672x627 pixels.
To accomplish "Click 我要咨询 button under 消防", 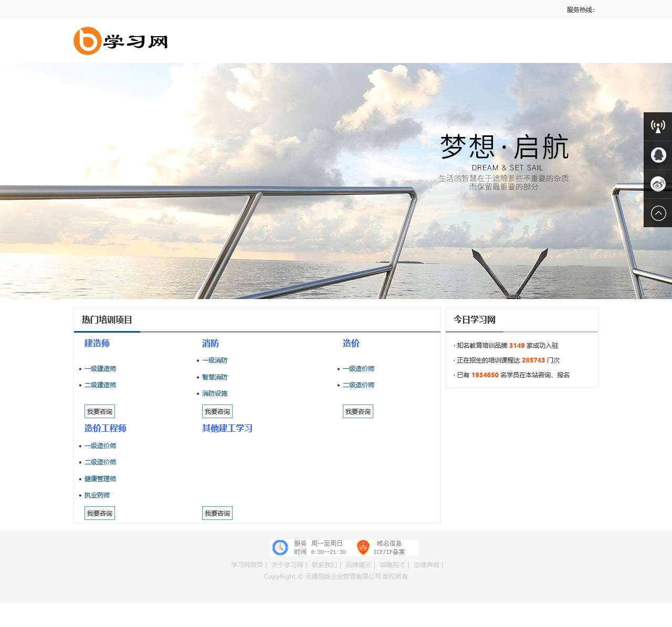I will click(217, 411).
